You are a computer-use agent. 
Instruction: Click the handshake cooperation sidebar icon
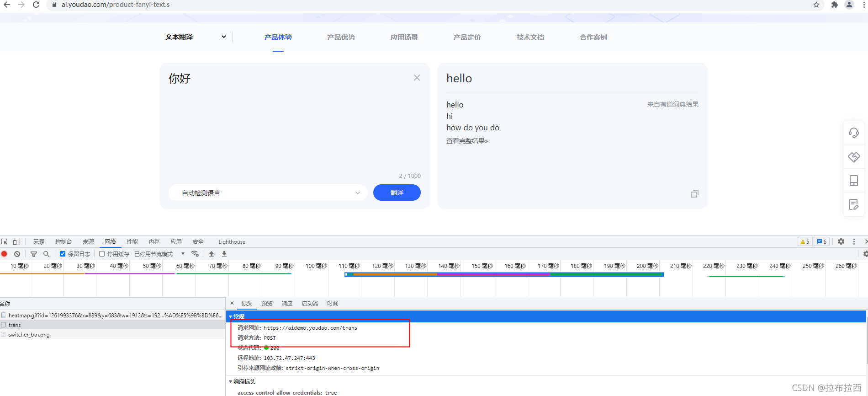[x=854, y=157]
